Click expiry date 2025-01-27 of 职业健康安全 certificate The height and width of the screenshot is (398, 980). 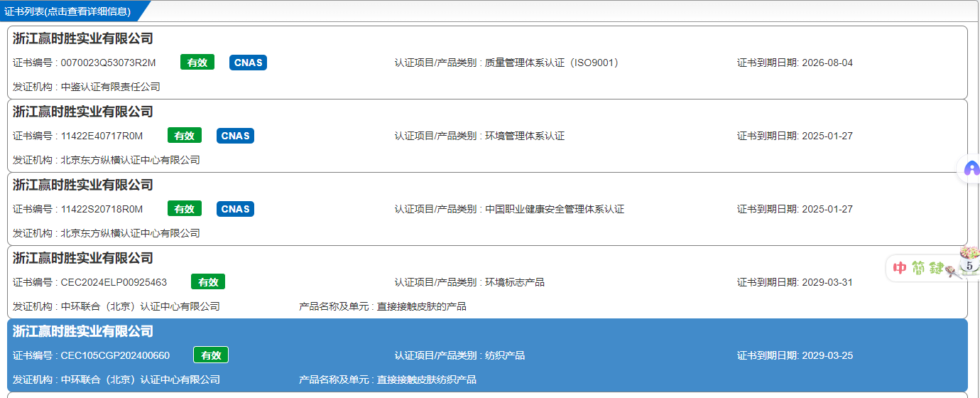tap(827, 209)
